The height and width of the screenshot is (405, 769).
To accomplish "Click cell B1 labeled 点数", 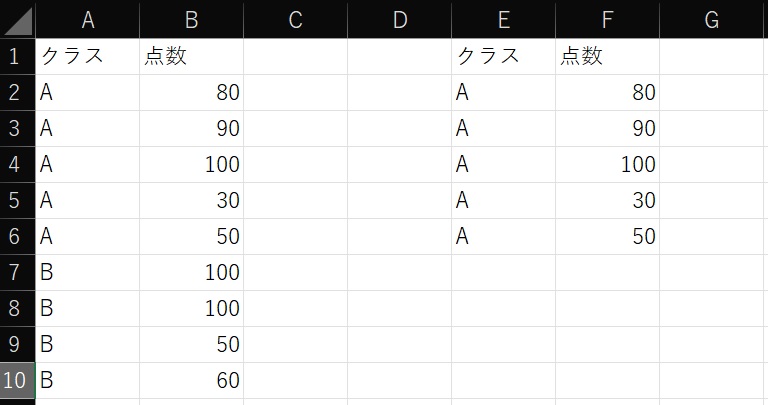I will tap(191, 56).
